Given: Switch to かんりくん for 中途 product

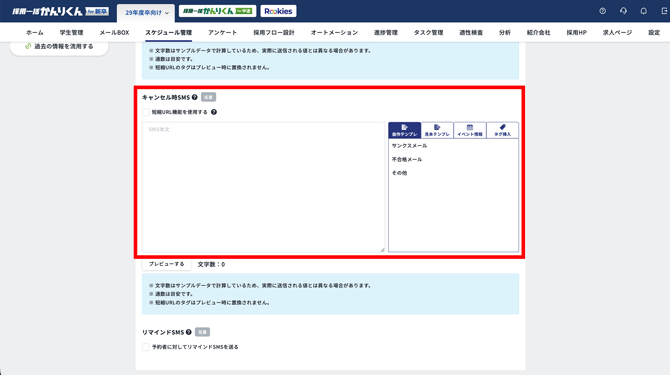Looking at the screenshot, I should [x=217, y=11].
